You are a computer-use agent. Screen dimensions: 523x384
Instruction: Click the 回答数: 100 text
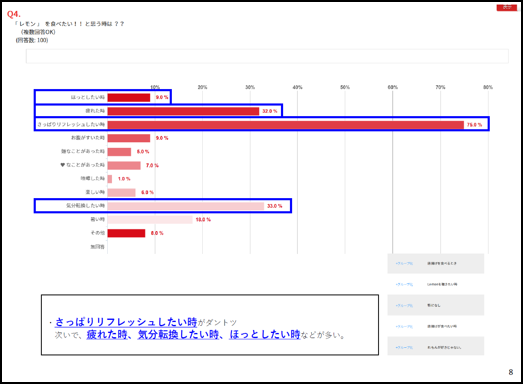tap(32, 40)
